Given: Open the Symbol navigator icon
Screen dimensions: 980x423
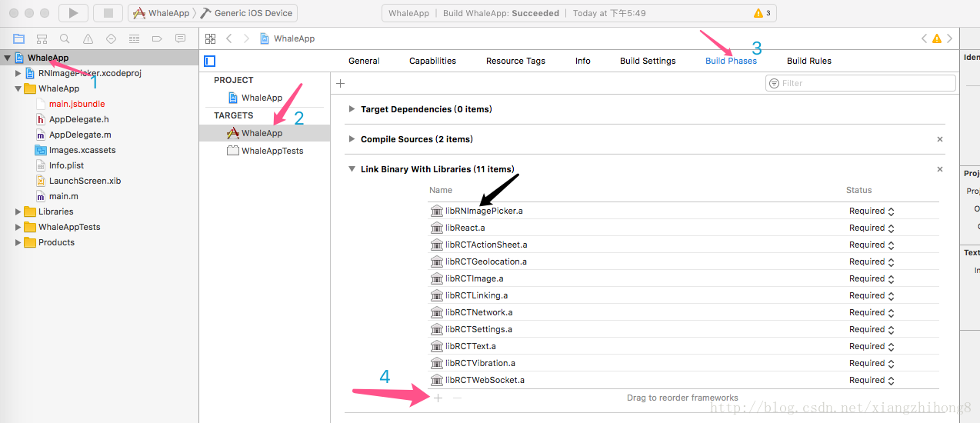Looking at the screenshot, I should point(42,38).
